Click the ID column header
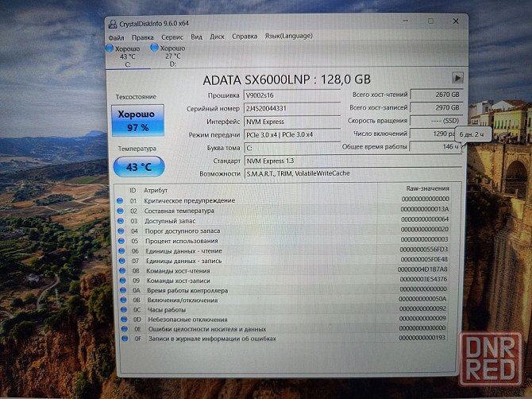532x399 pixels. (133, 191)
